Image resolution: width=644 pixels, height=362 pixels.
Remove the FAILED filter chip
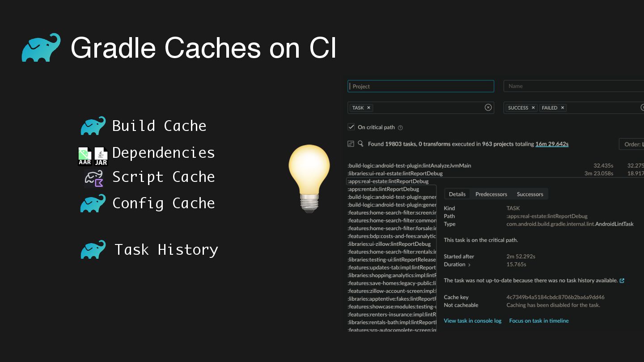563,108
